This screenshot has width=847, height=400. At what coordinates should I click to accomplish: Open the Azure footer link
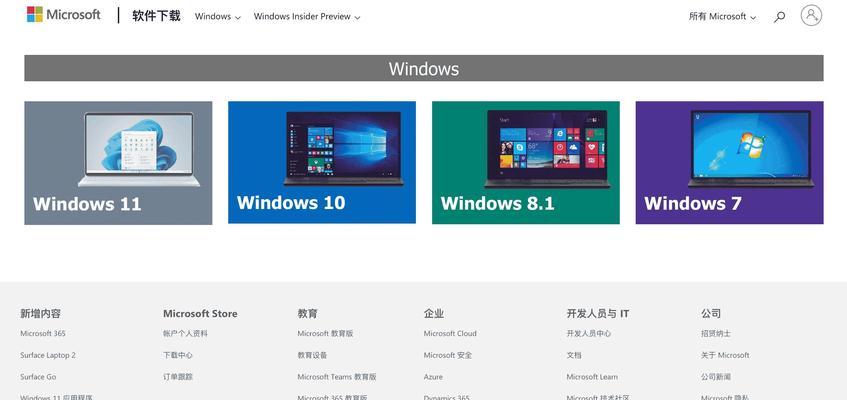point(433,377)
